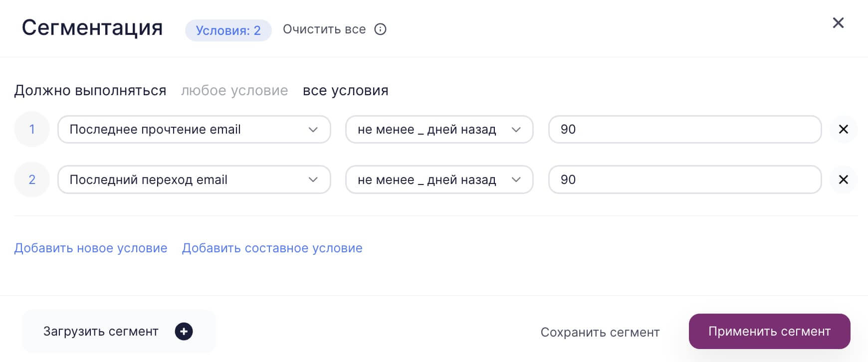Click the info icon next to Очистить все

coord(380,29)
